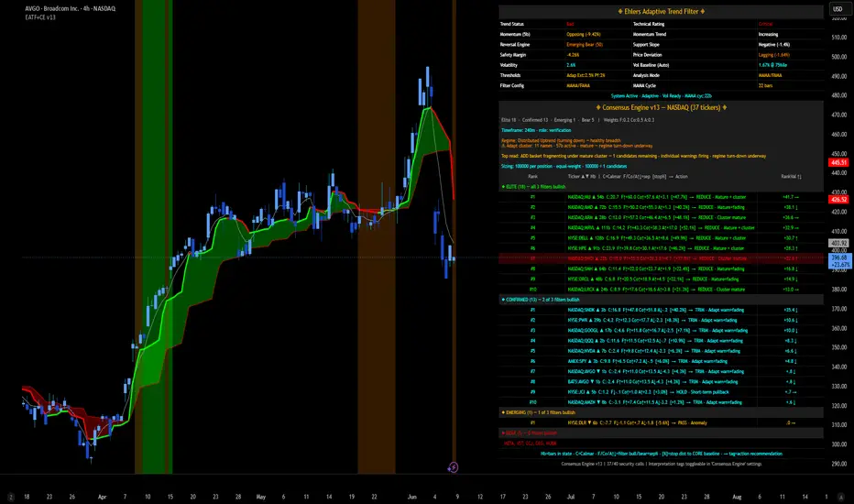Click the Opposing (-9.42%) momentum value

click(584, 34)
